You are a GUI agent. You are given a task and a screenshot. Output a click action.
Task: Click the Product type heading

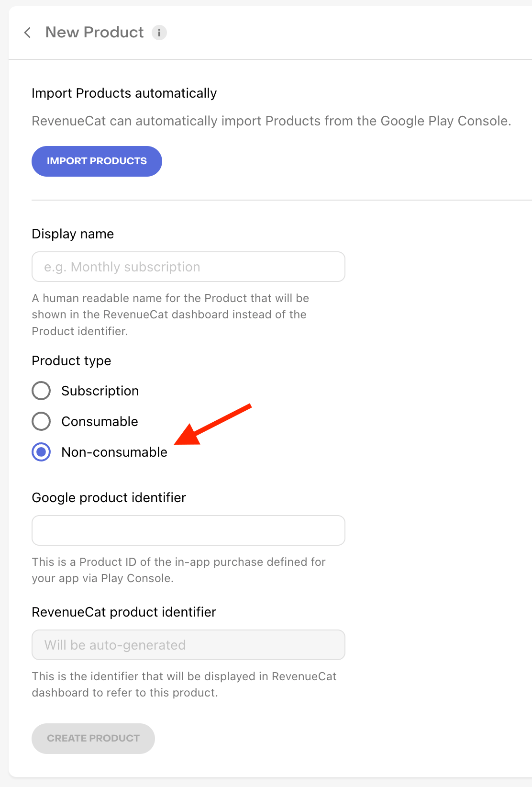pyautogui.click(x=71, y=360)
